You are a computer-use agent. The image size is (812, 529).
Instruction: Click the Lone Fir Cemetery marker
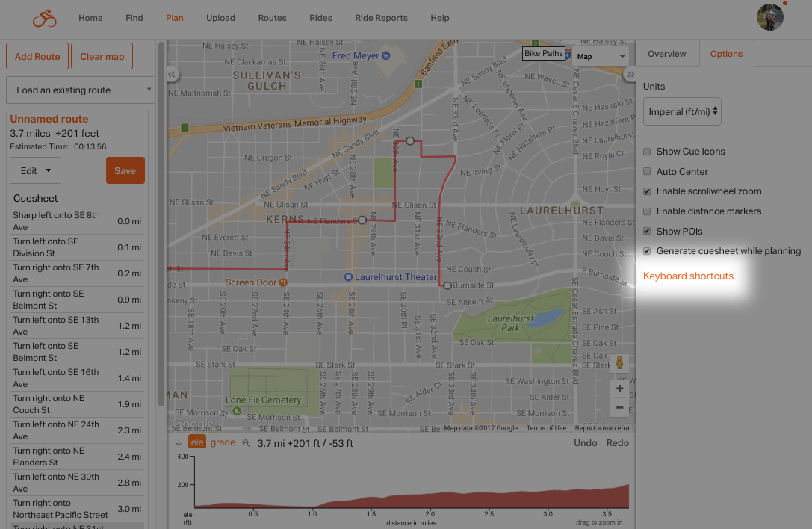pyautogui.click(x=237, y=411)
